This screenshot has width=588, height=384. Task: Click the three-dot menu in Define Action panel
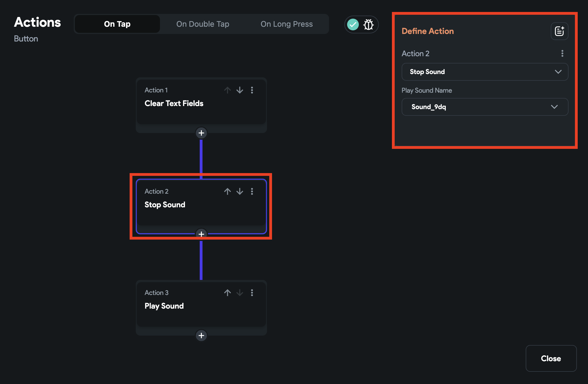(x=561, y=53)
